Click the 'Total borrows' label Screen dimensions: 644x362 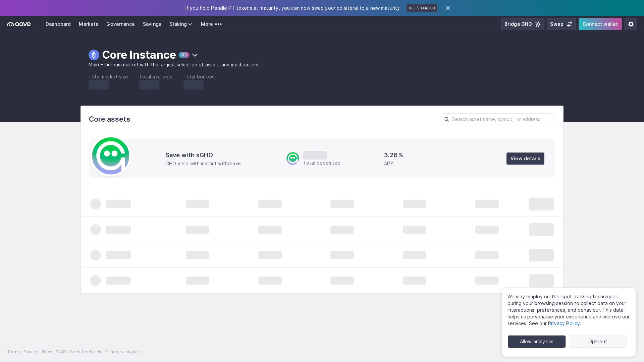pyautogui.click(x=200, y=77)
